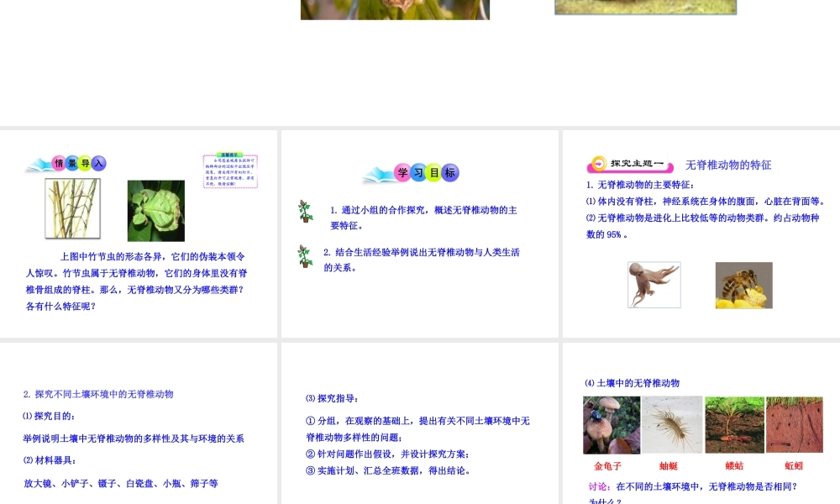The image size is (840, 504).
Task: Click the line starting ⑵ 无脊椎动物是进化上比较低等
Action: [703, 218]
